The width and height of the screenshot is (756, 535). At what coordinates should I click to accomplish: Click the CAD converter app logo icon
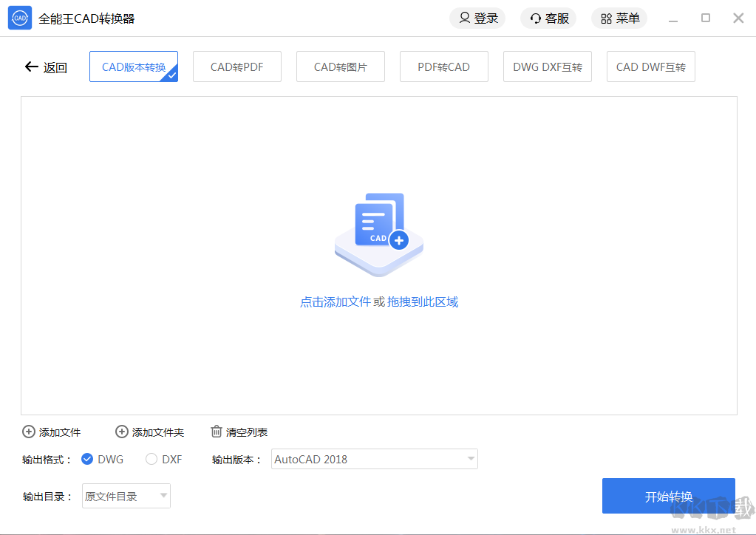click(19, 17)
